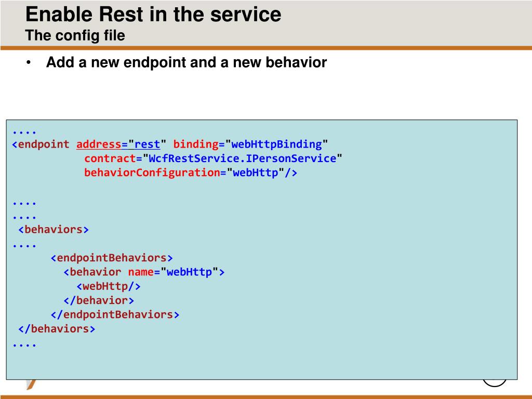Click the contract="WcfRestService.IPersonService" line

(213, 158)
